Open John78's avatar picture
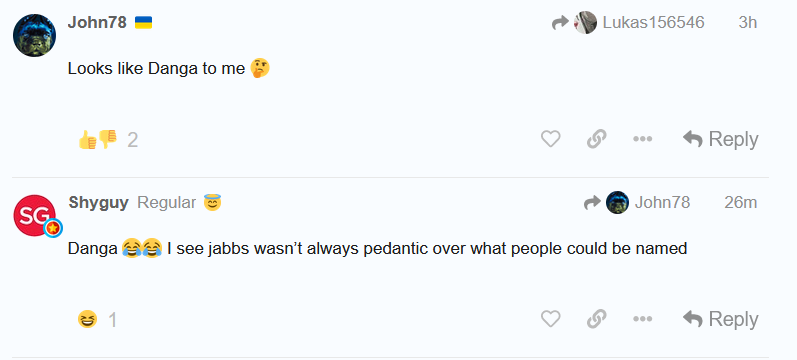797x360 pixels. pyautogui.click(x=35, y=35)
